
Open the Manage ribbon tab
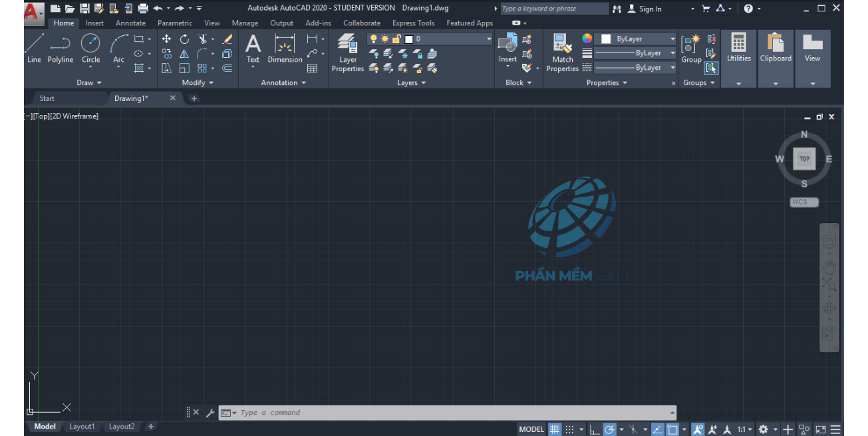(245, 23)
